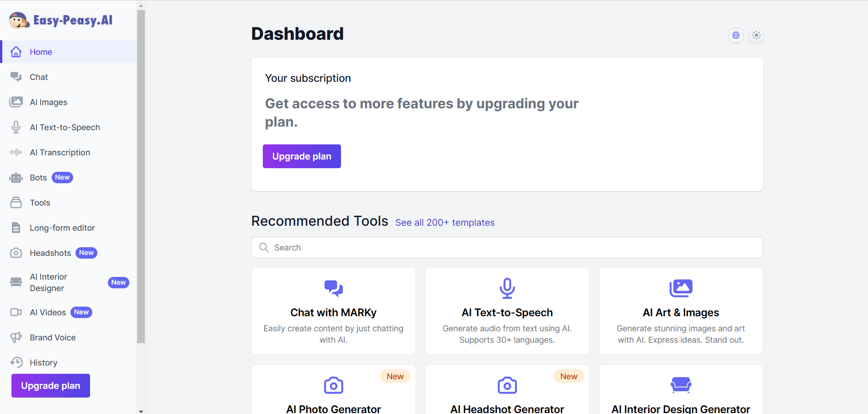Click inside the tools Search field

click(x=506, y=247)
